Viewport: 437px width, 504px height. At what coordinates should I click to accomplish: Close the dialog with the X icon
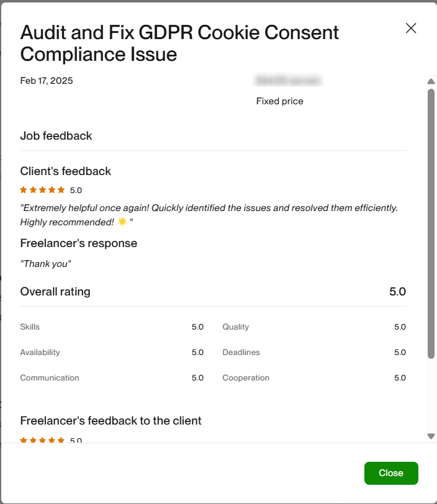point(411,28)
